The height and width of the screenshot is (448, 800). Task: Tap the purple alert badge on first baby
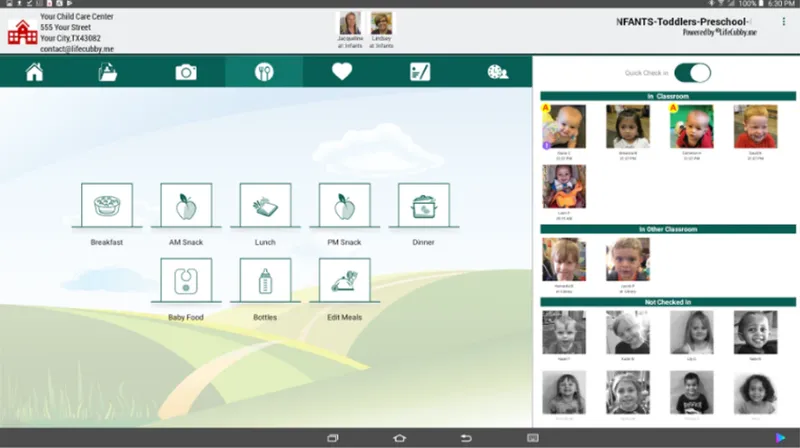[546, 145]
